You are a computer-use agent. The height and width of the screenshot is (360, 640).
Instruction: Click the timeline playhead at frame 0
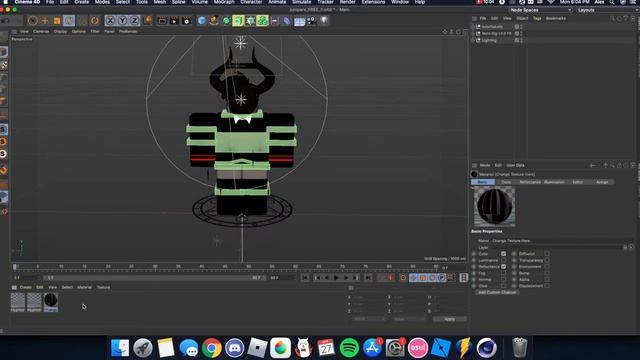15,267
